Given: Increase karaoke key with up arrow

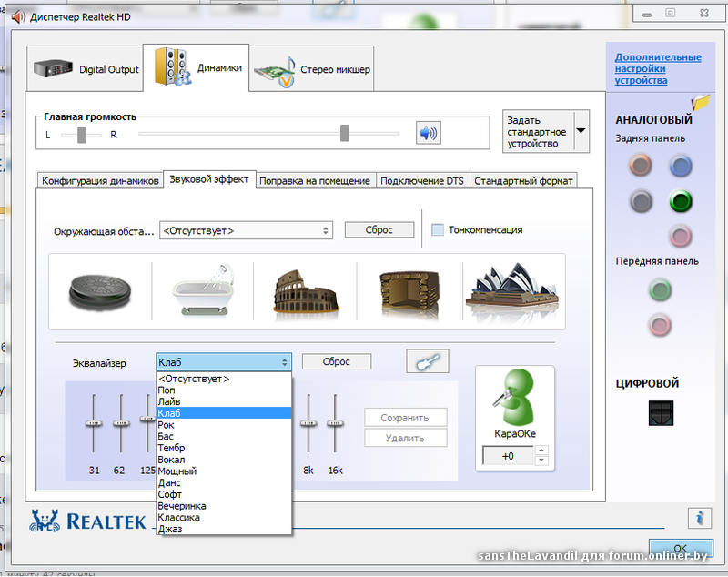Looking at the screenshot, I should click(x=541, y=450).
